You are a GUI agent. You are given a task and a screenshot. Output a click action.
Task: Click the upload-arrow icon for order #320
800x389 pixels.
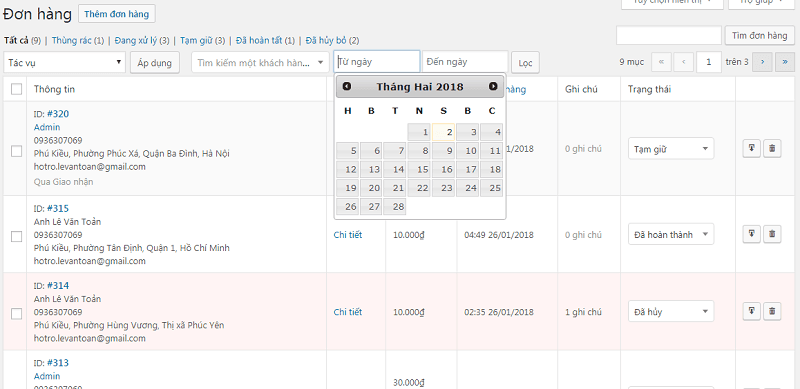[x=752, y=149]
